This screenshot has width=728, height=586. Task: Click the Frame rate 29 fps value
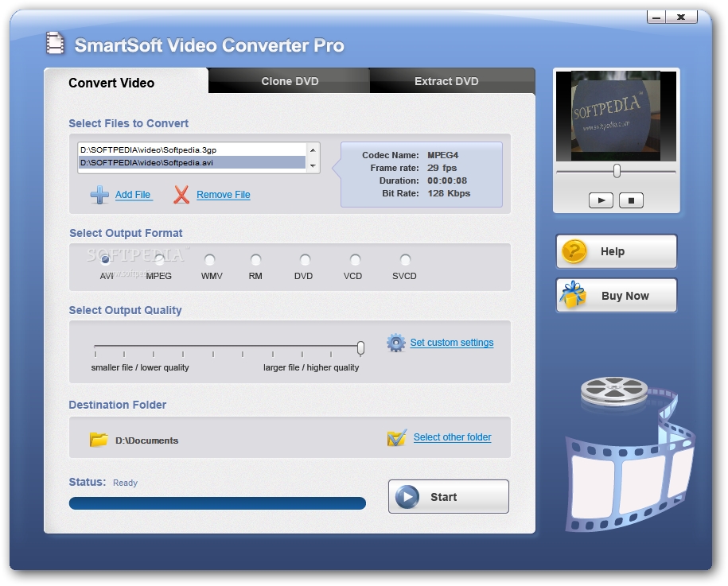442,168
